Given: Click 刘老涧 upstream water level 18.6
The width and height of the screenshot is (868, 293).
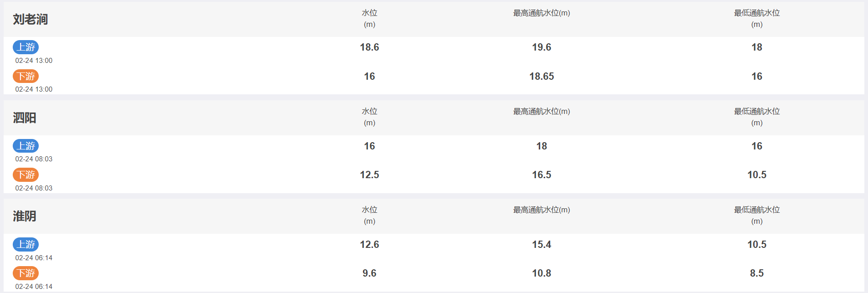Looking at the screenshot, I should (x=369, y=47).
